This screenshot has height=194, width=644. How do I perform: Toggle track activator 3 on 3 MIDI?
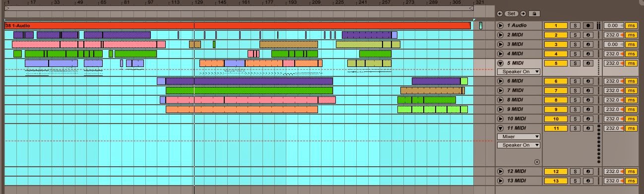pos(556,44)
